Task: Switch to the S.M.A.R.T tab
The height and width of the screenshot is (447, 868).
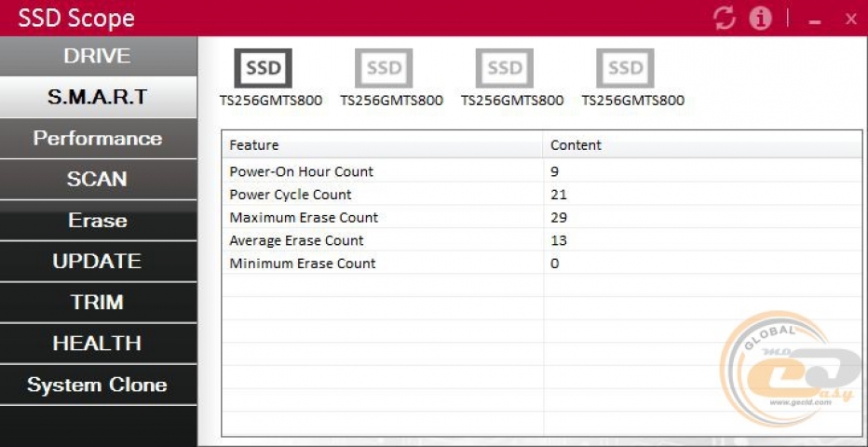Action: click(98, 97)
